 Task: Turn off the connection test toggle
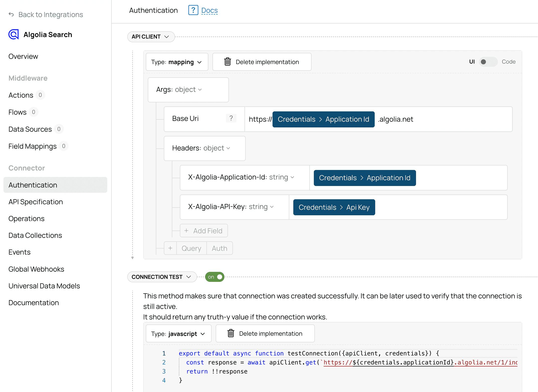tap(215, 277)
